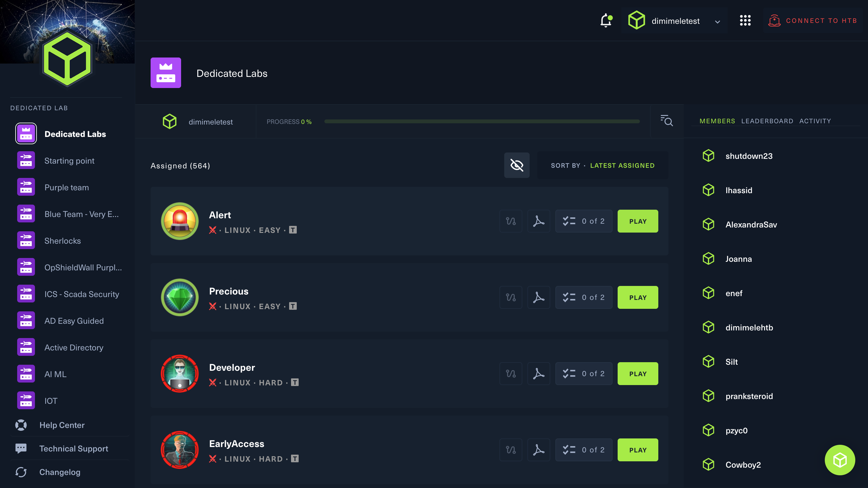This screenshot has height=488, width=868.
Task: Open the Changelog link
Action: 60,472
